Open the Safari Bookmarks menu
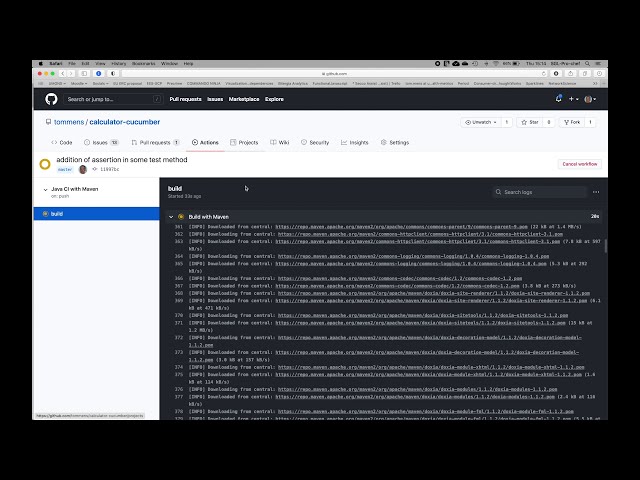This screenshot has width=640, height=480. pyautogui.click(x=144, y=63)
